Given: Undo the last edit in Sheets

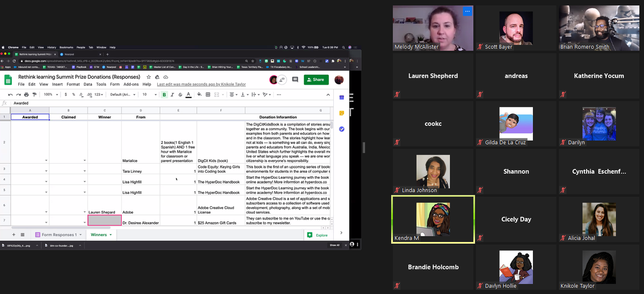Looking at the screenshot, I should pos(11,94).
